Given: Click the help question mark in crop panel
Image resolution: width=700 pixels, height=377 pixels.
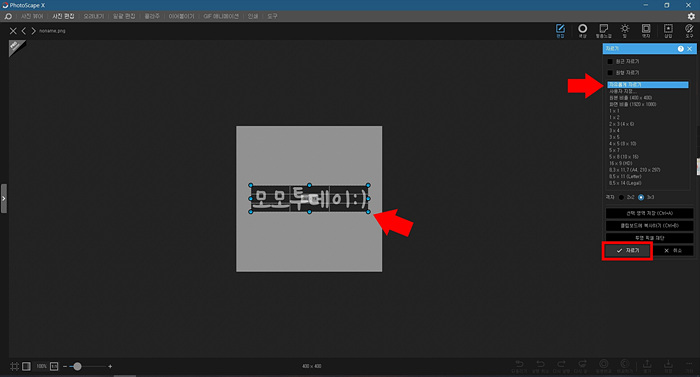Looking at the screenshot, I should [x=680, y=49].
